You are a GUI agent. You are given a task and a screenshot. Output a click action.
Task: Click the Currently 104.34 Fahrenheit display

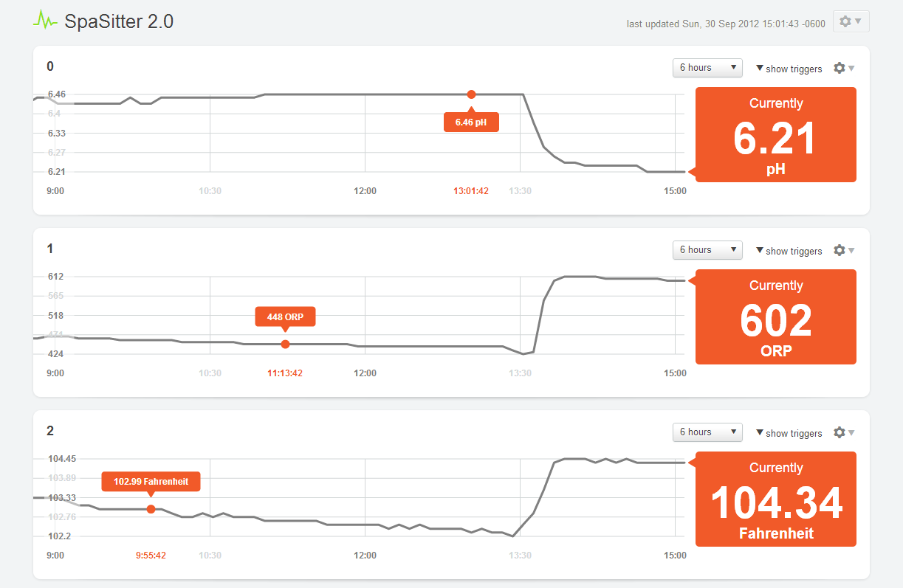click(x=775, y=499)
